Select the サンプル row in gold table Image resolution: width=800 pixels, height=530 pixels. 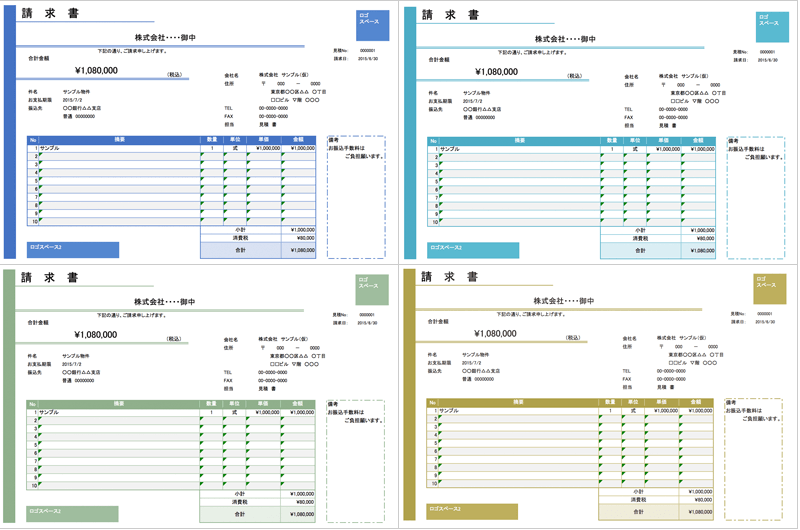click(570, 411)
